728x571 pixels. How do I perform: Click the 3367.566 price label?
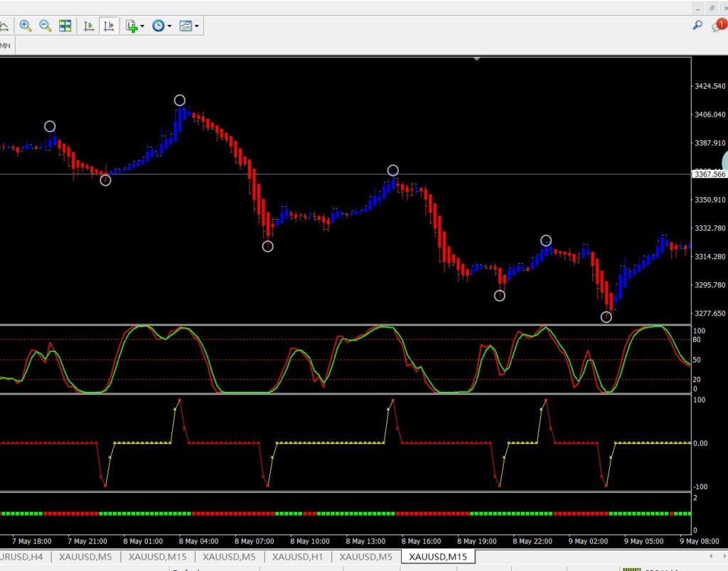[710, 174]
